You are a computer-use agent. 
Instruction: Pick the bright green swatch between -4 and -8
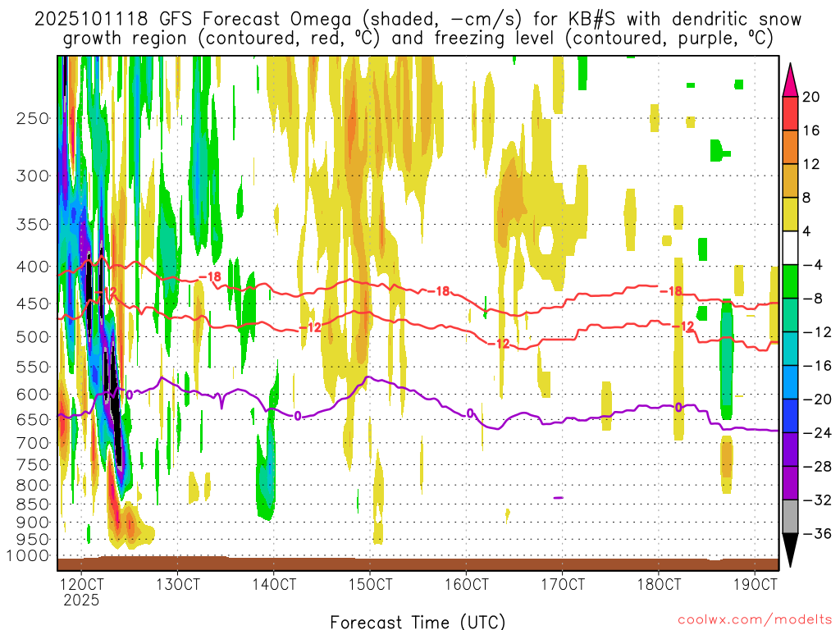tap(792, 281)
